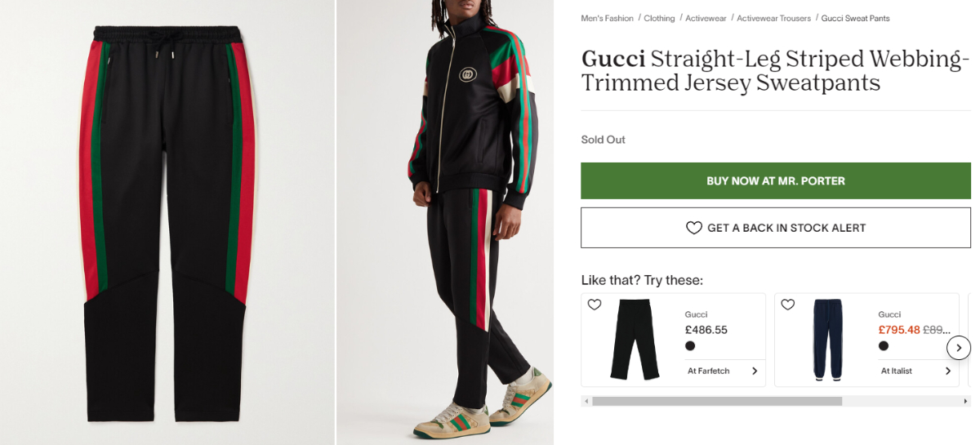980x445 pixels.
Task: Favorite the navy Gucci trousers with the heart
Action: (x=788, y=305)
